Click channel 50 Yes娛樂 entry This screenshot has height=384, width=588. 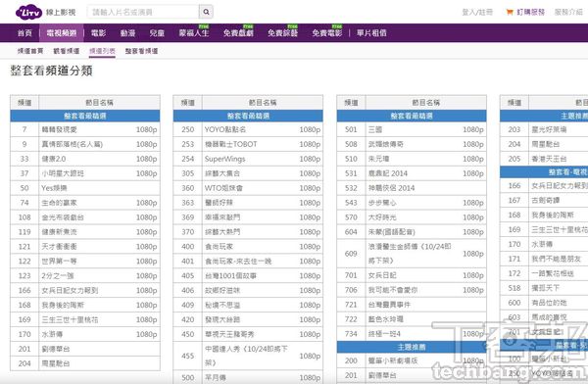tap(85, 188)
